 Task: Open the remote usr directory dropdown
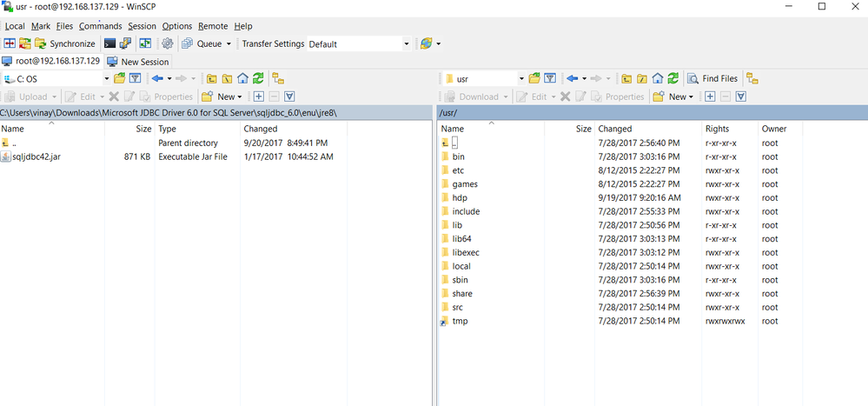(484, 78)
